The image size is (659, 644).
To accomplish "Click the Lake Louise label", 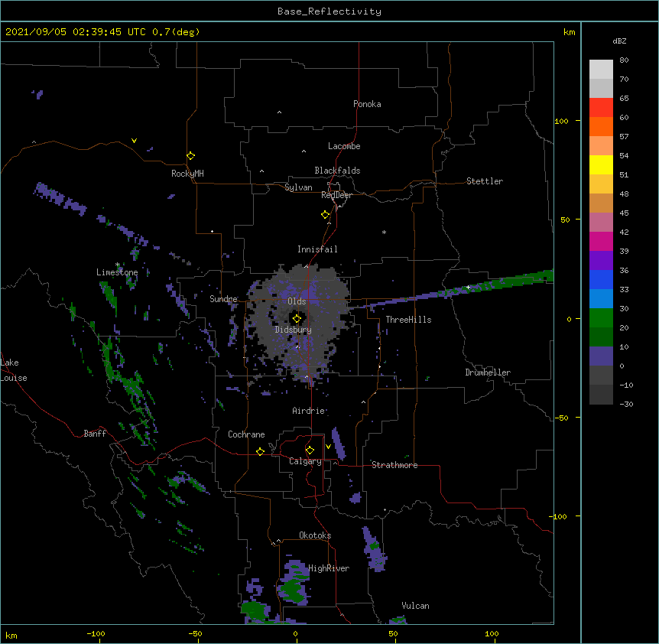I will pos(14,370).
